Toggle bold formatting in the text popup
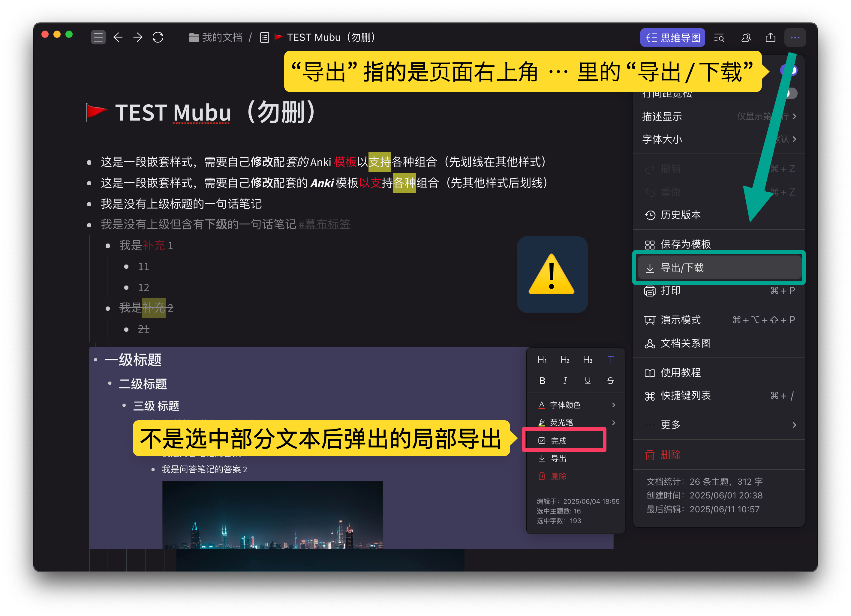The width and height of the screenshot is (851, 616). 542,381
